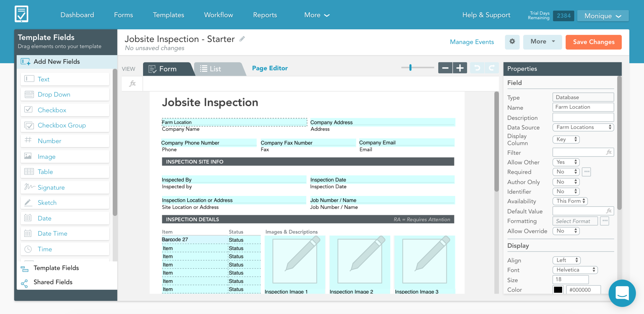Set Allow Other to No
The image size is (644, 314).
(x=566, y=162)
